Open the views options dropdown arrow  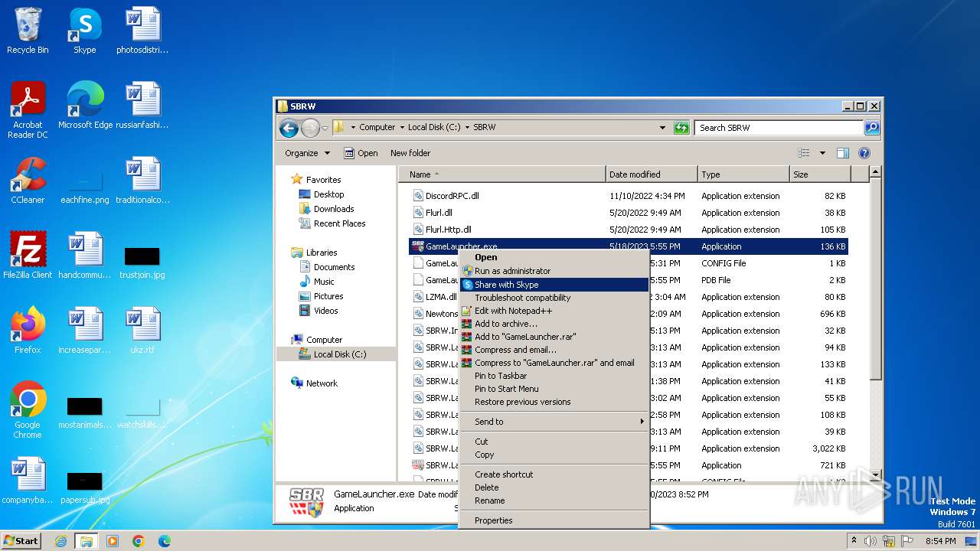point(822,153)
